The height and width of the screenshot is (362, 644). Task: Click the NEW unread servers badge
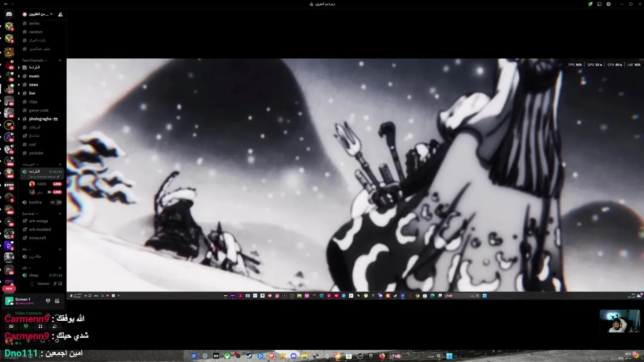9,289
